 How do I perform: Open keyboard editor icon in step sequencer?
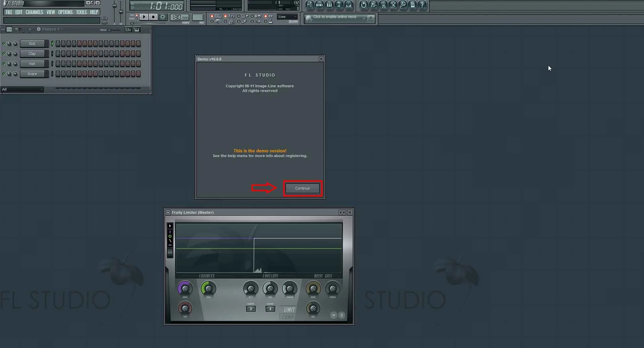(137, 30)
